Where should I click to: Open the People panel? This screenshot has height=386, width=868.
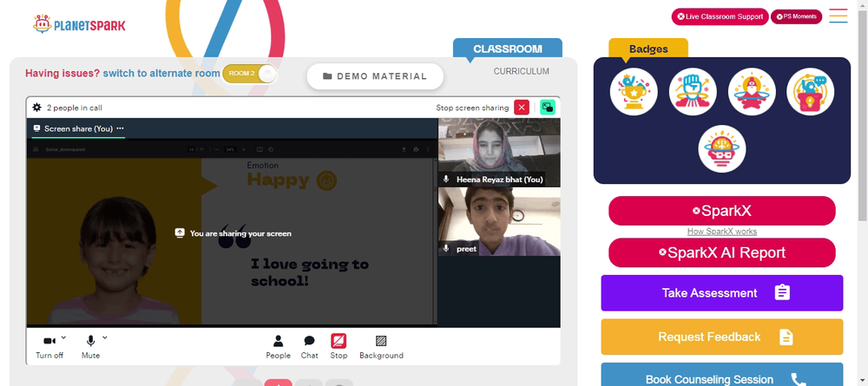pos(278,347)
